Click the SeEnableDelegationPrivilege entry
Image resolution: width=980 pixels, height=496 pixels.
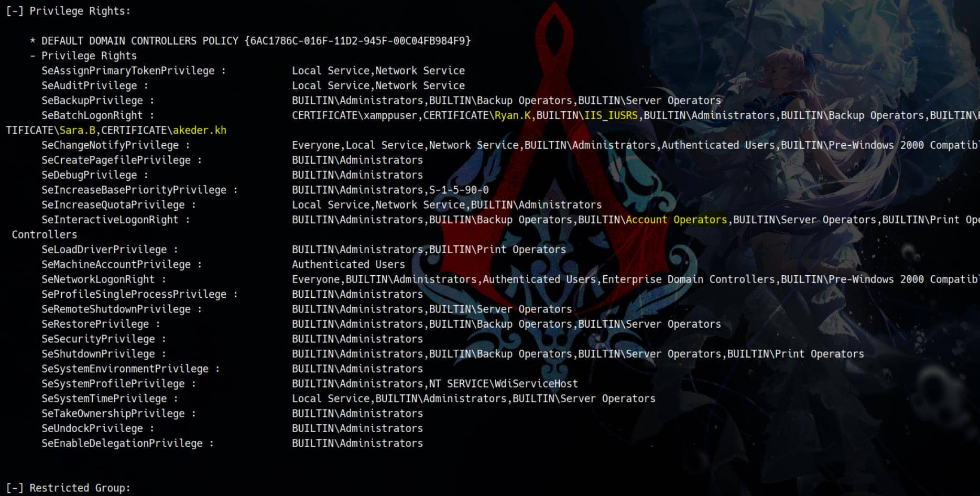pos(122,443)
